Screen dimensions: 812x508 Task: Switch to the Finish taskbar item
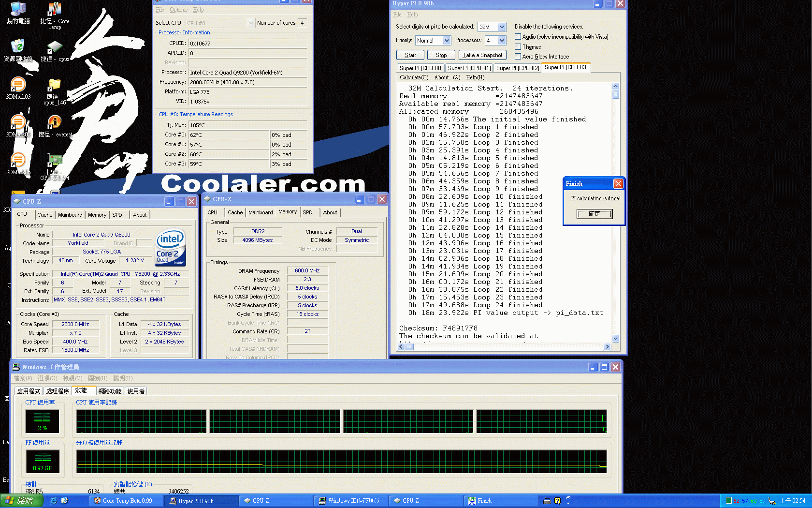click(501, 501)
